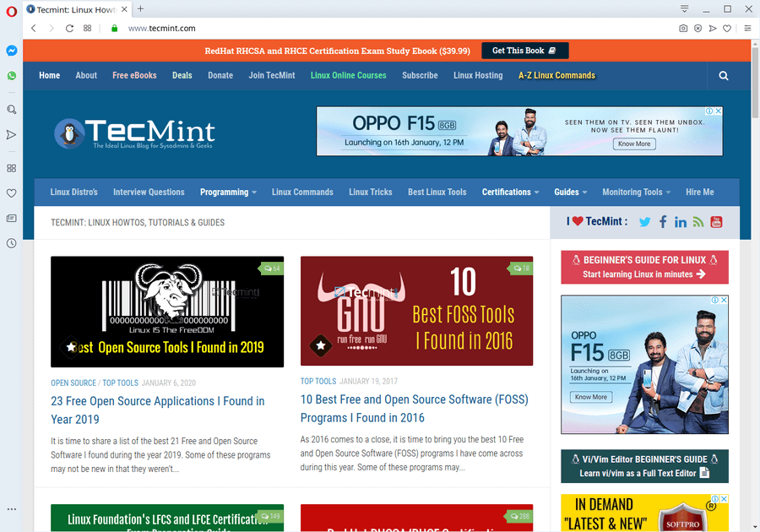Select the Home menu item
760x532 pixels.
(50, 75)
